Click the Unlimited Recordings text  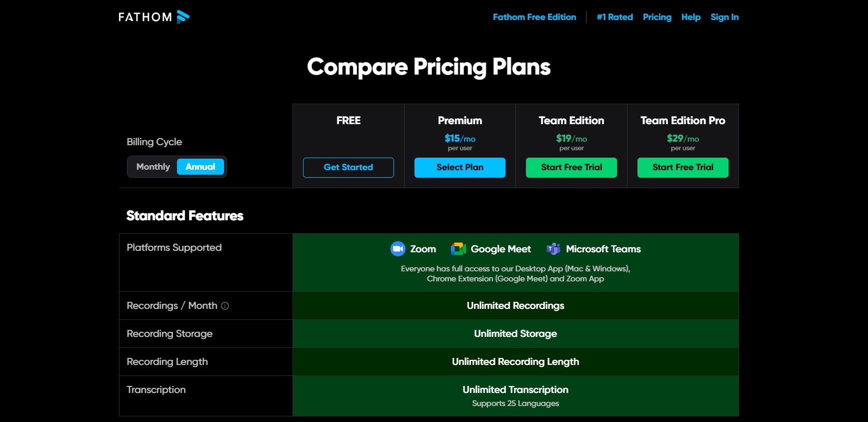coord(515,306)
